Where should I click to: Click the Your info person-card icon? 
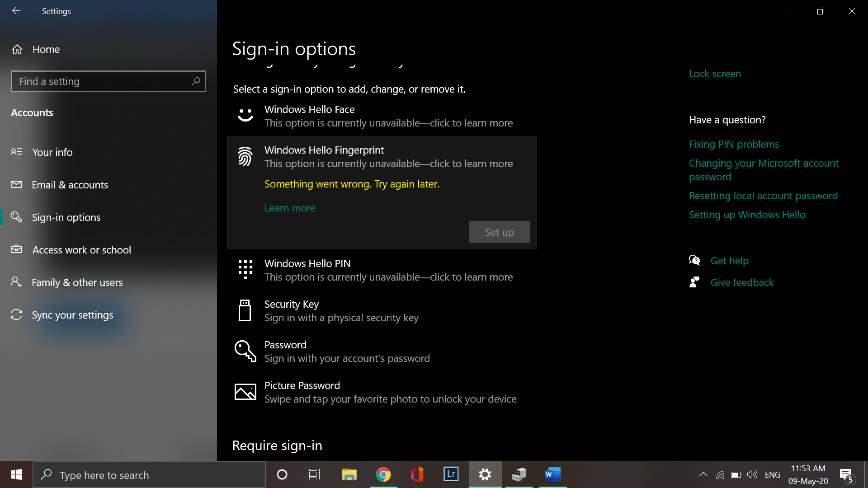point(16,152)
